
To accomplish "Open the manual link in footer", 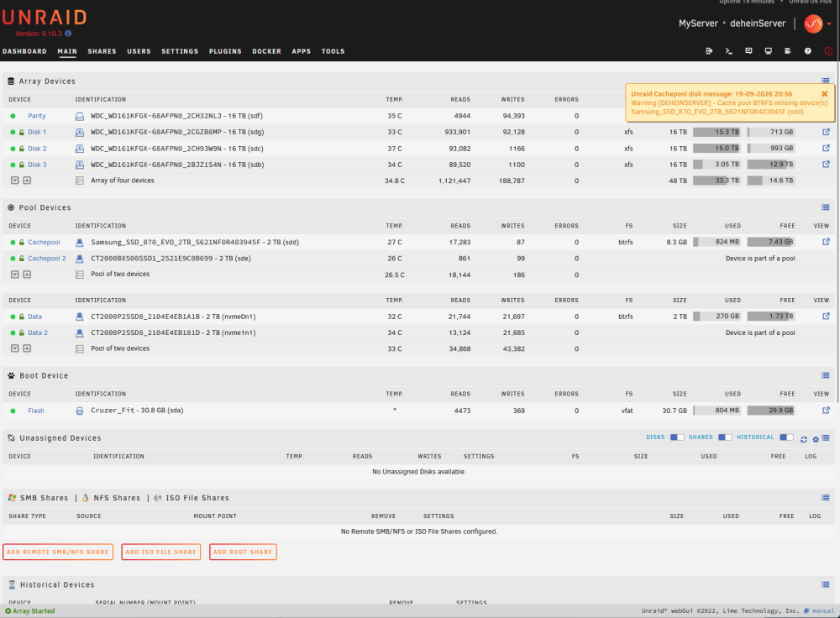I will [x=823, y=611].
